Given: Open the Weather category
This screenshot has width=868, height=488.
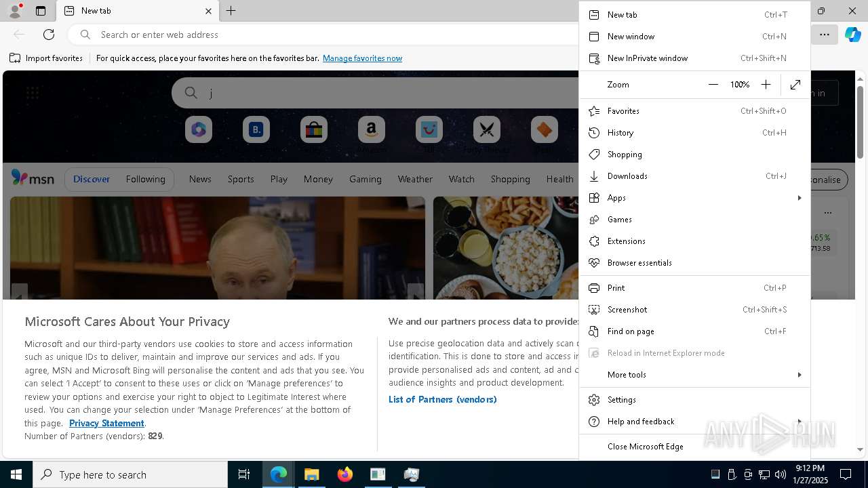Looking at the screenshot, I should pos(415,179).
